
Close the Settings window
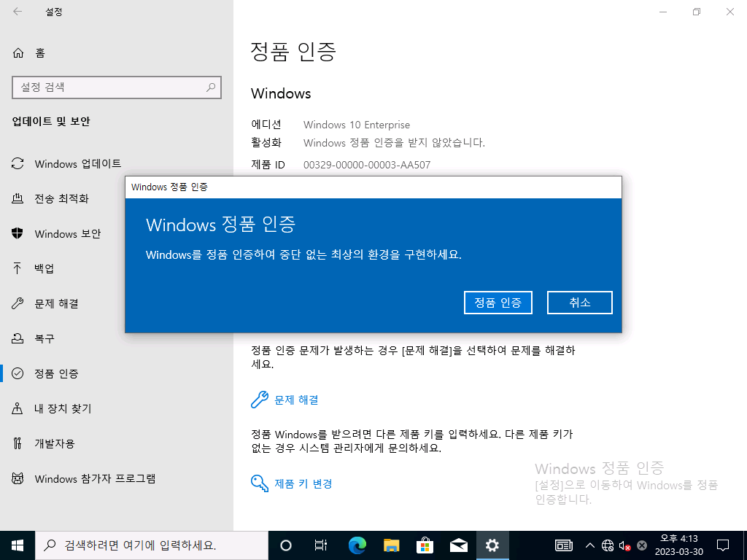point(729,12)
